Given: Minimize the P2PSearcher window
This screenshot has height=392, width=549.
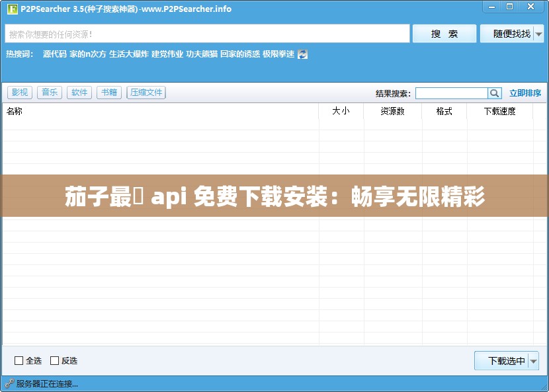Looking at the screenshot, I should [491, 7].
